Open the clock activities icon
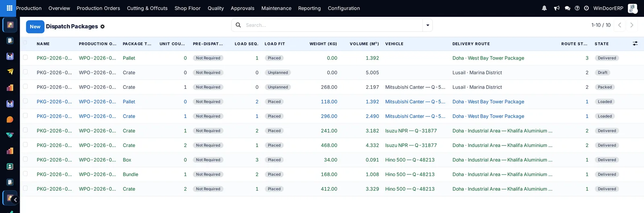The height and width of the screenshot is (213, 644). [586, 8]
